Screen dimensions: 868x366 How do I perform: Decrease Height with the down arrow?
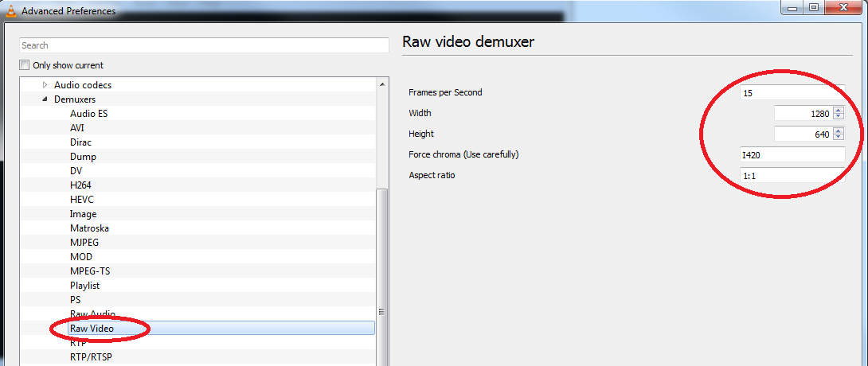click(x=838, y=138)
